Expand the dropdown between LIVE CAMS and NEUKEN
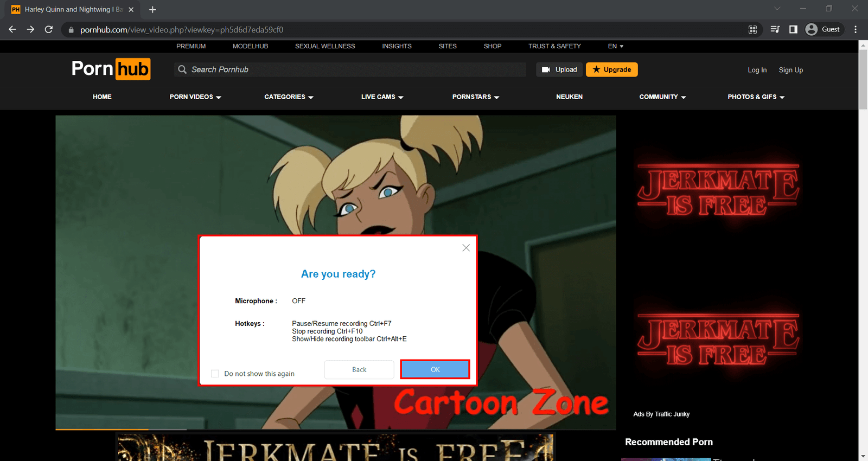 point(476,97)
